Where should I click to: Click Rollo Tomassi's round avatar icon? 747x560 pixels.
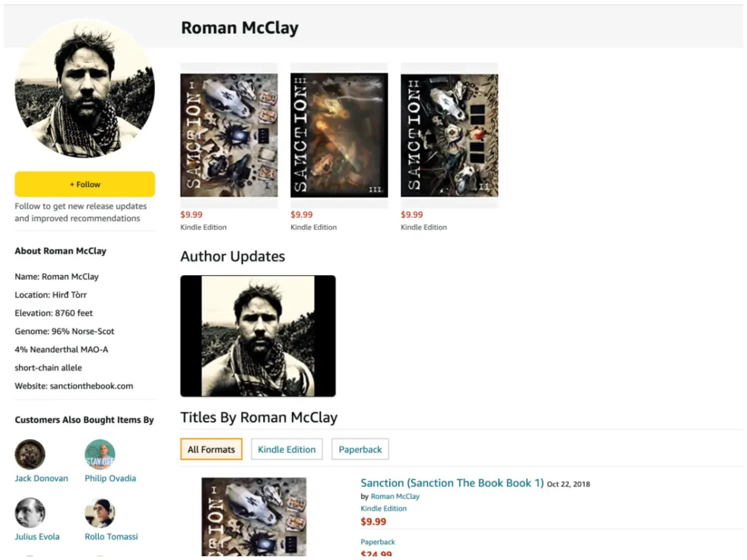pyautogui.click(x=99, y=512)
